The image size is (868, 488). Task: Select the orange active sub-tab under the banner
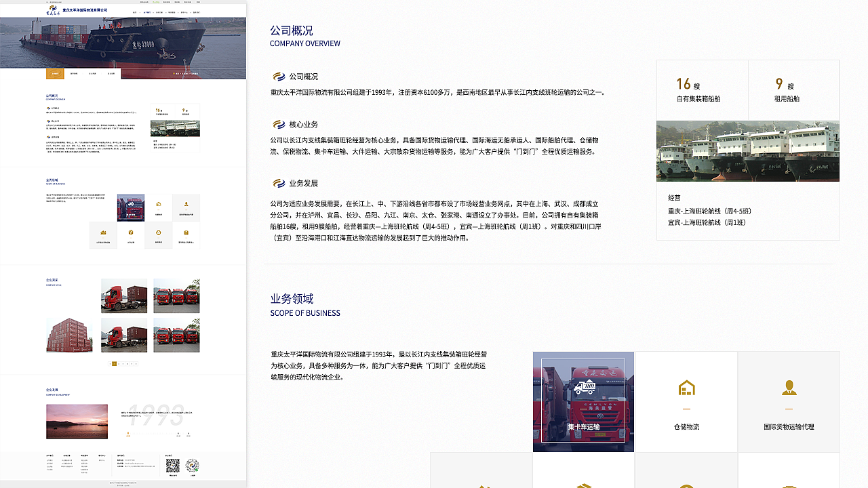click(55, 73)
